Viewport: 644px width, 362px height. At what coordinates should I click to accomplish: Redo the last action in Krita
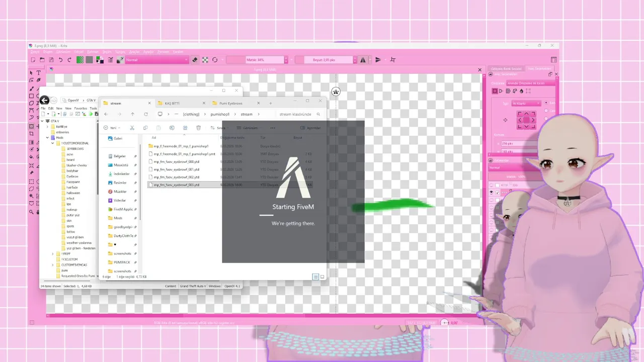[69, 60]
